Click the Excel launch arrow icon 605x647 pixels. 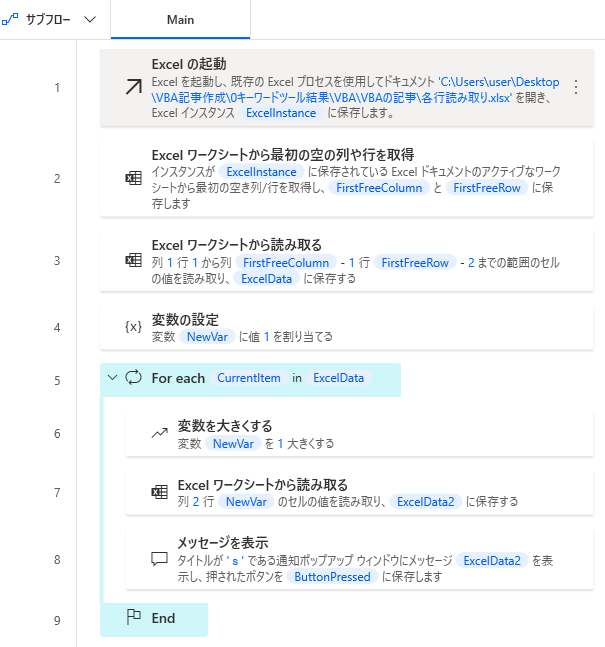[132, 87]
